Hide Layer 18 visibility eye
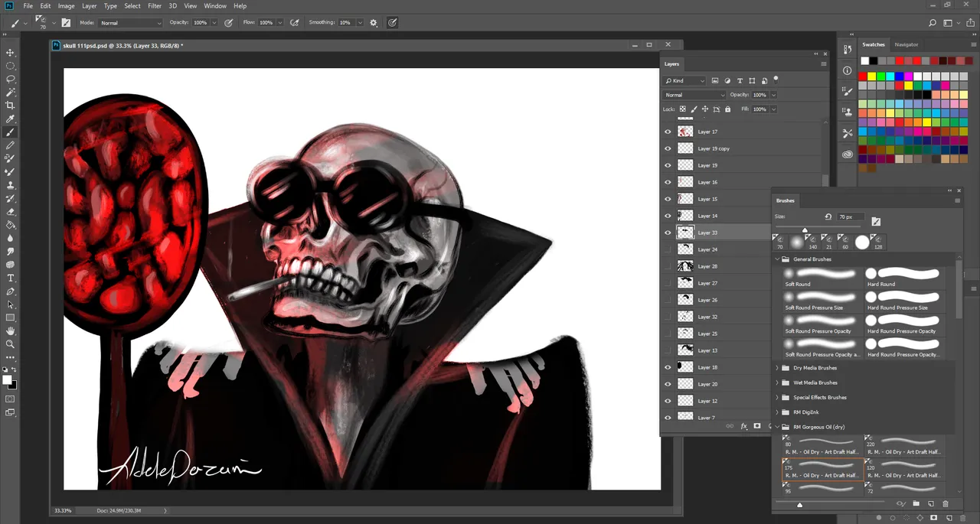 pyautogui.click(x=668, y=367)
